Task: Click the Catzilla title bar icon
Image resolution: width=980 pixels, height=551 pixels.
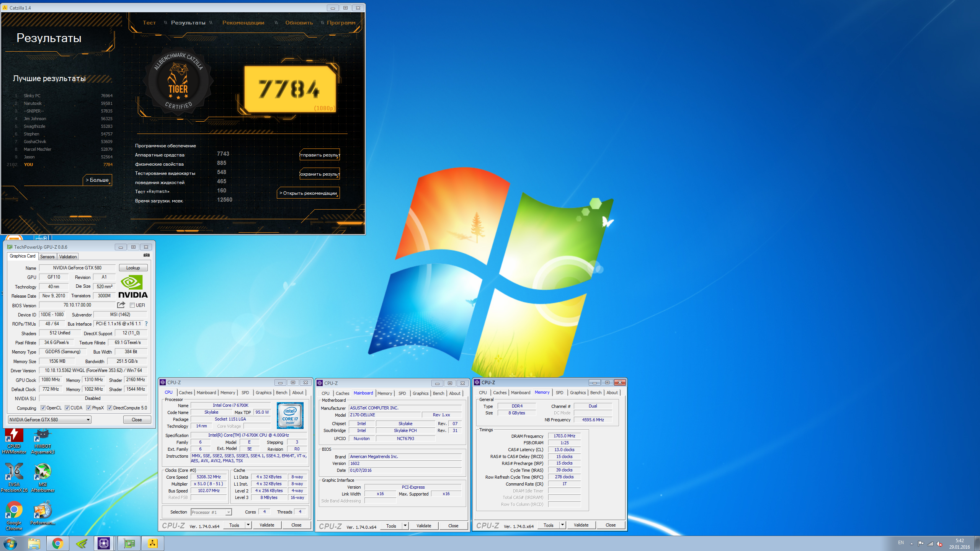Action: 5,8
